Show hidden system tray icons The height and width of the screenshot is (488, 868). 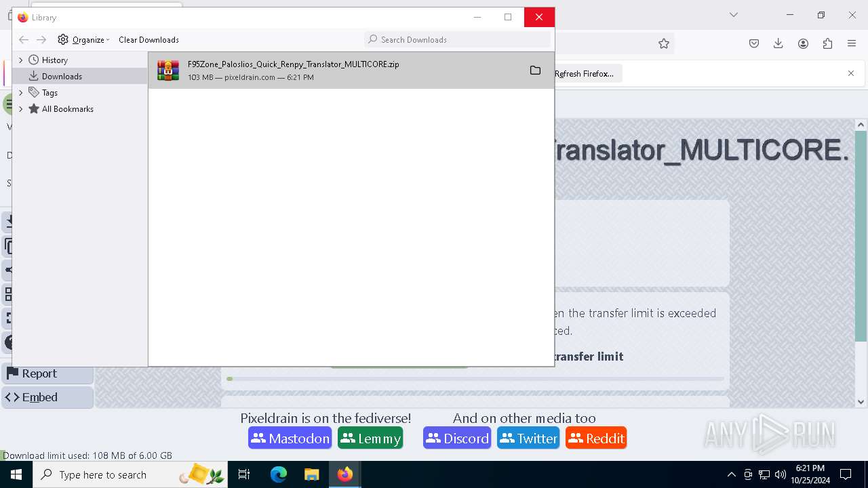(731, 474)
